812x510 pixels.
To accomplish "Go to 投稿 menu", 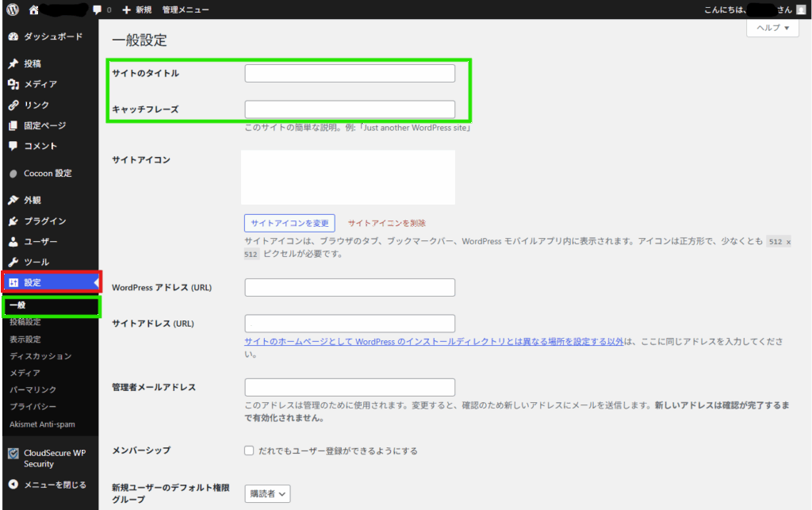I will [32, 63].
